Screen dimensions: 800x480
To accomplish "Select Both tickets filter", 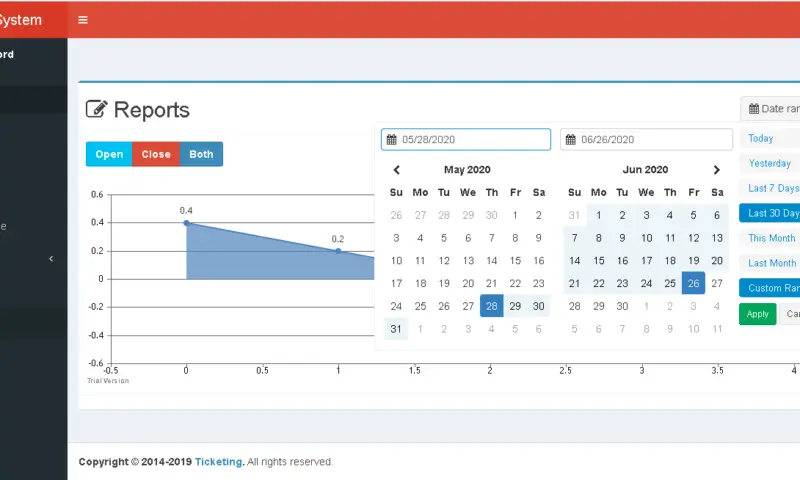I will point(201,154).
